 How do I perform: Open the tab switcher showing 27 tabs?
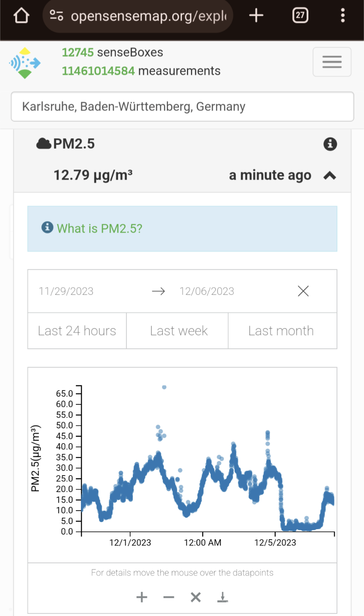[x=300, y=16]
